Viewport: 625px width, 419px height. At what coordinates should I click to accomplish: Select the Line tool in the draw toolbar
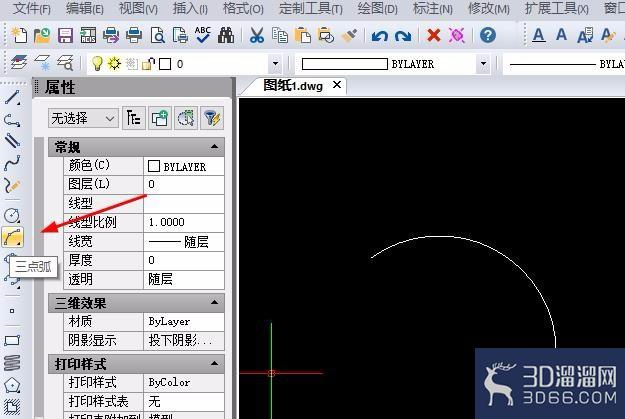pyautogui.click(x=12, y=97)
